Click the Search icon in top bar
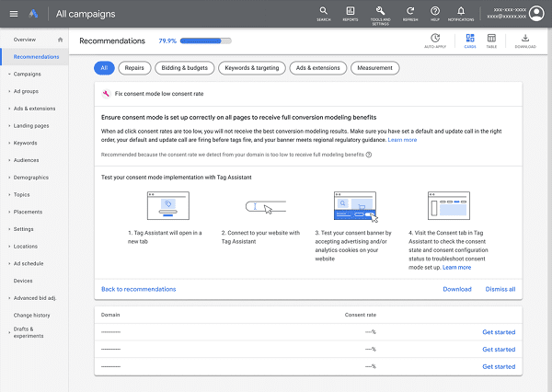 coord(324,12)
